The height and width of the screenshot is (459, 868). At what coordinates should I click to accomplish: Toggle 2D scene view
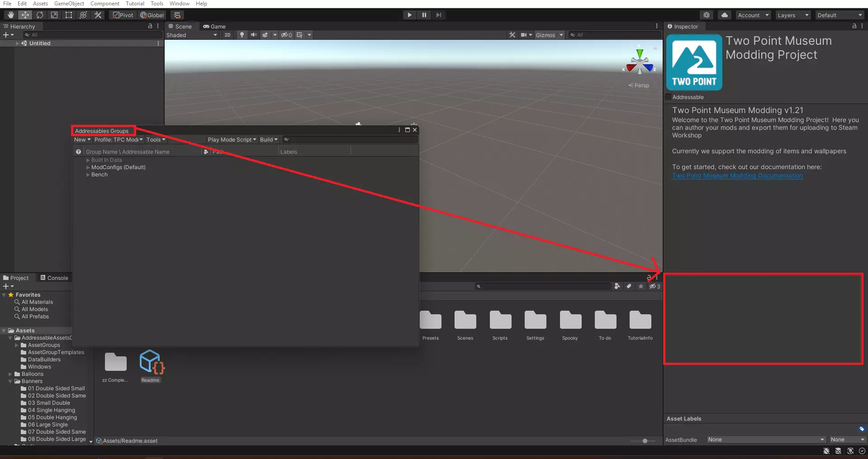227,35
